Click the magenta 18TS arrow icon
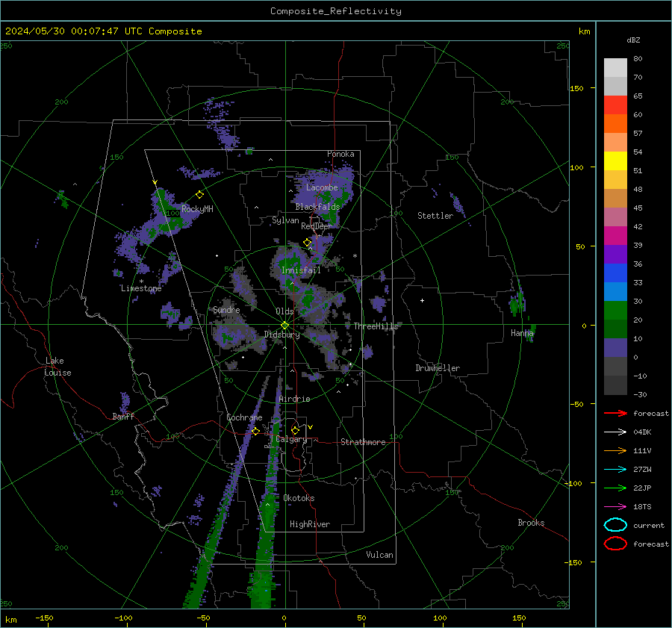Image resolution: width=672 pixels, height=628 pixels. (615, 507)
